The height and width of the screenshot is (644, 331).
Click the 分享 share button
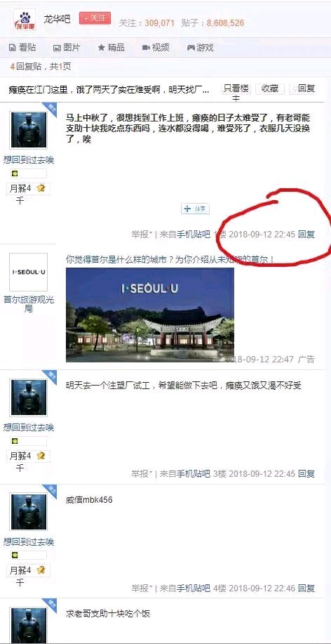(x=195, y=209)
